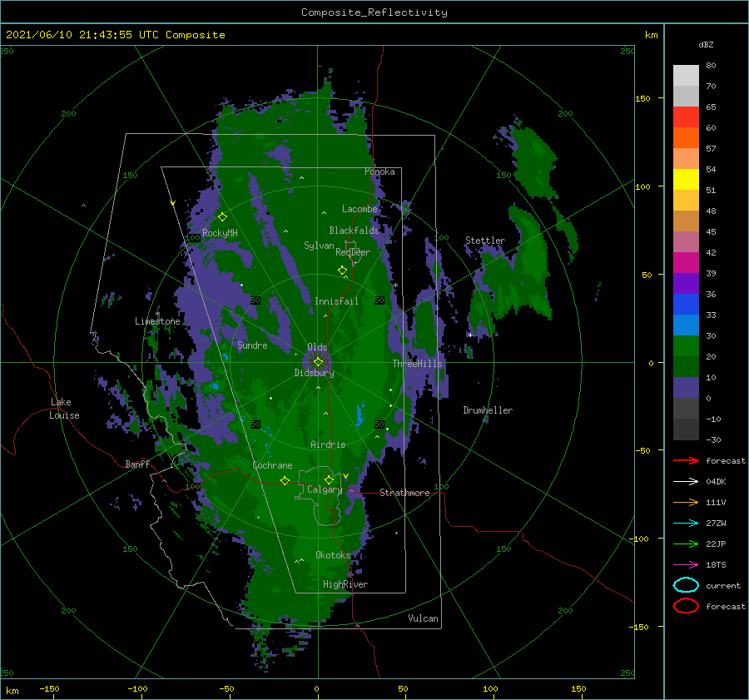Image resolution: width=749 pixels, height=700 pixels.
Task: Click the Strathmore label
Action: [404, 493]
